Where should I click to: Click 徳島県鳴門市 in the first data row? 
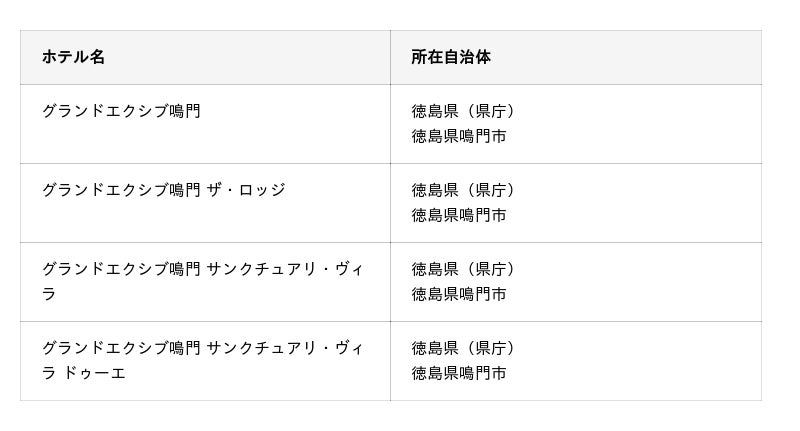click(459, 136)
